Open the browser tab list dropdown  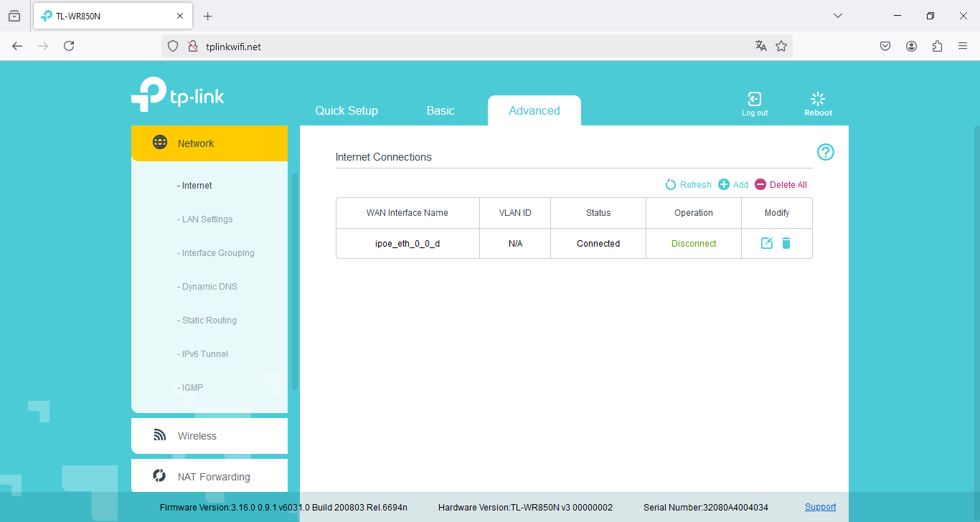tap(838, 16)
